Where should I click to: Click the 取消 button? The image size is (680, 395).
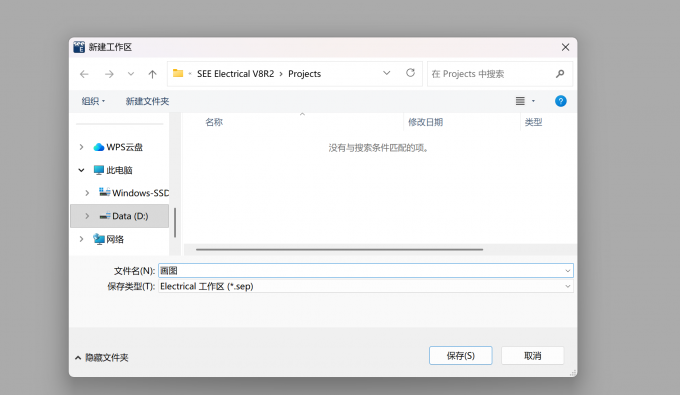click(x=533, y=356)
